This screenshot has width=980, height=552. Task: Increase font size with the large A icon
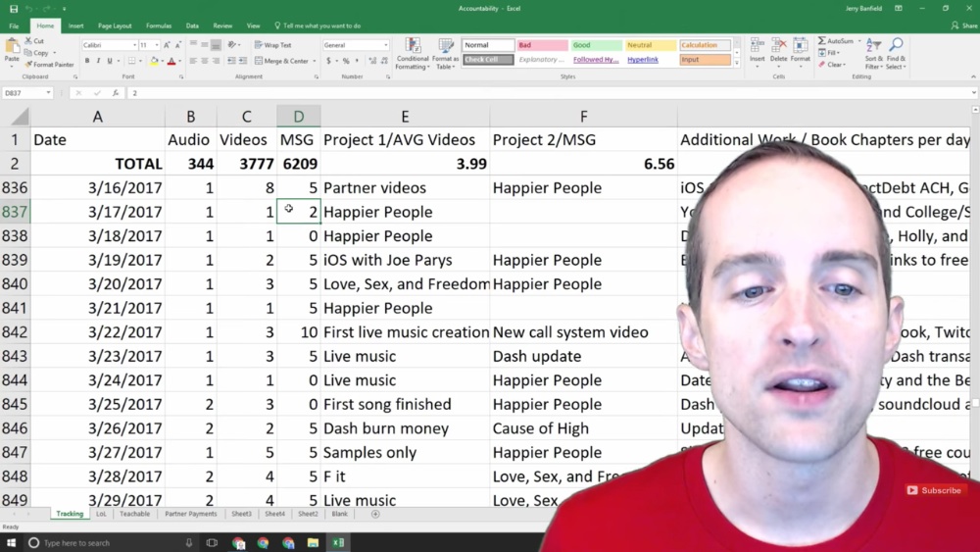point(167,45)
